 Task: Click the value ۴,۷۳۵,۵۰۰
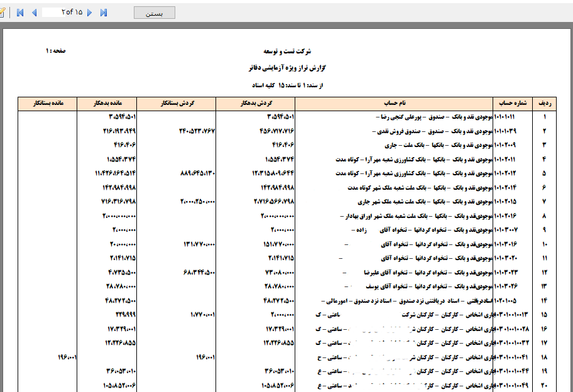click(122, 273)
